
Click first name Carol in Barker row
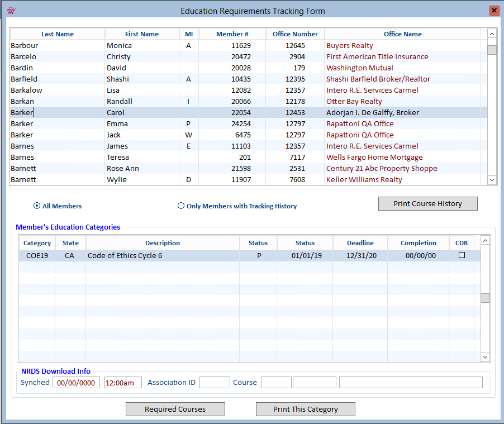click(x=116, y=112)
